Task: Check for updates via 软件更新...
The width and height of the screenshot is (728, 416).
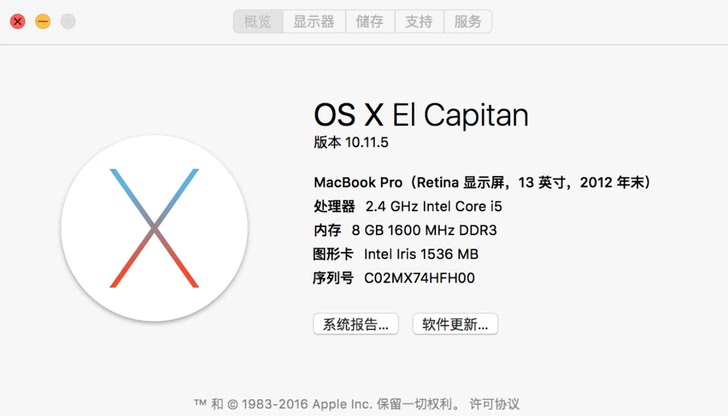Action: [455, 324]
